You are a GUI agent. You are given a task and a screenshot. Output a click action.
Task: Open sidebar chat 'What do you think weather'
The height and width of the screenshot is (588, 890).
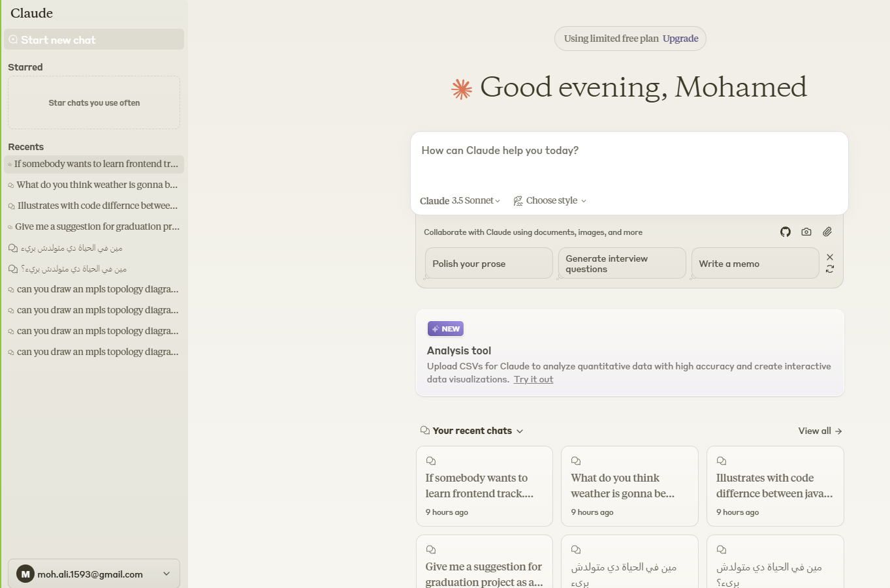click(94, 185)
